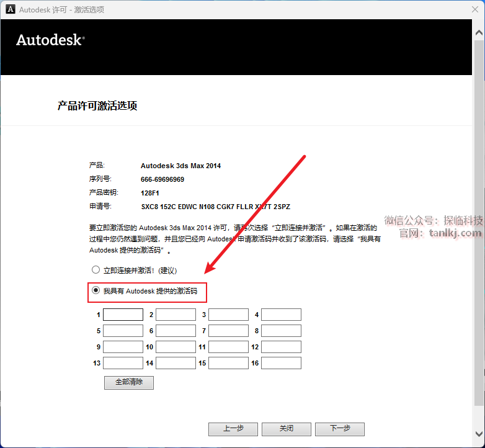
Task: Select 我具有 Autodesk 提供的激活码 radio option
Action: coord(96,290)
